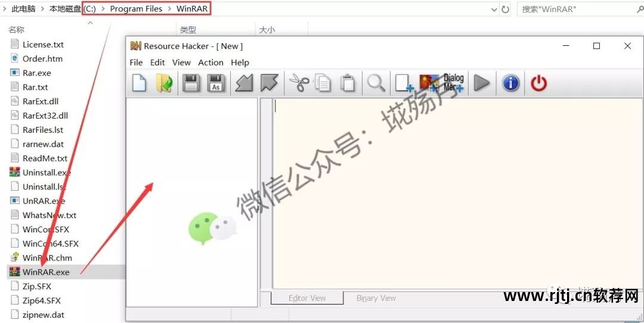
Task: Select RarExt.dll in Explorer file list
Action: tap(41, 101)
